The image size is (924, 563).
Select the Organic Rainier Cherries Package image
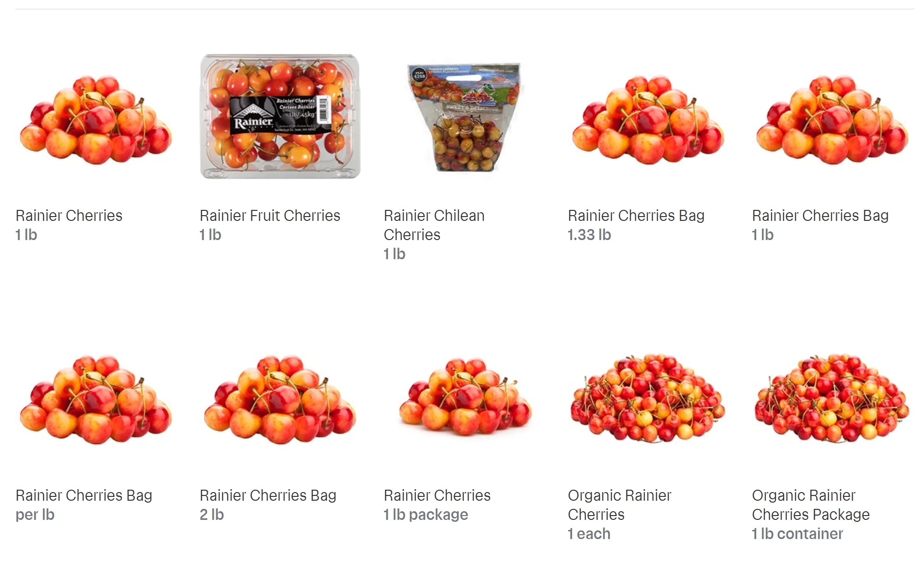pos(832,398)
